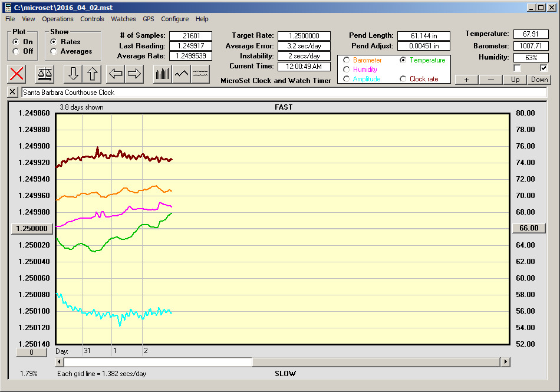Select Plot Off radio button
This screenshot has width=560, height=392.
[16, 51]
